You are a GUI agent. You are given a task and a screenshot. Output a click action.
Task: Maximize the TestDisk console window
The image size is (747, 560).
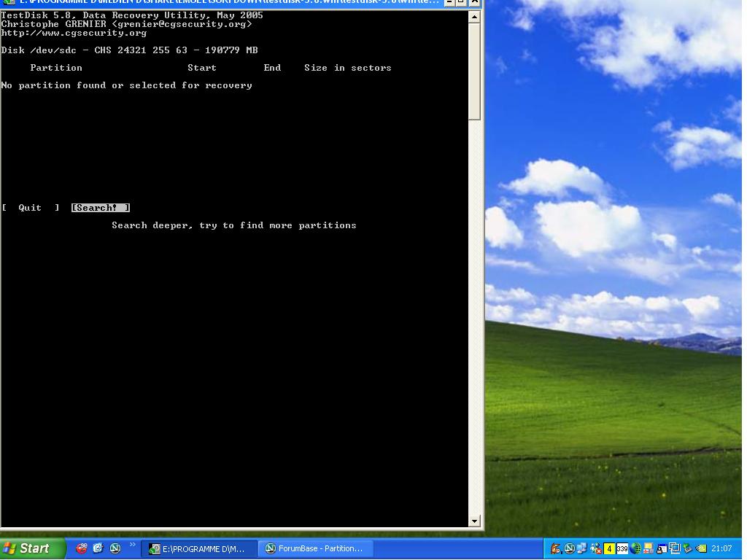(461, 2)
